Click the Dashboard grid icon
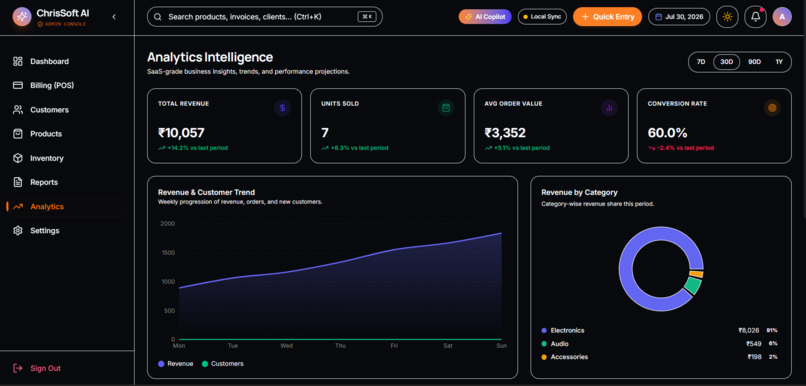This screenshot has width=806, height=386. pos(18,61)
